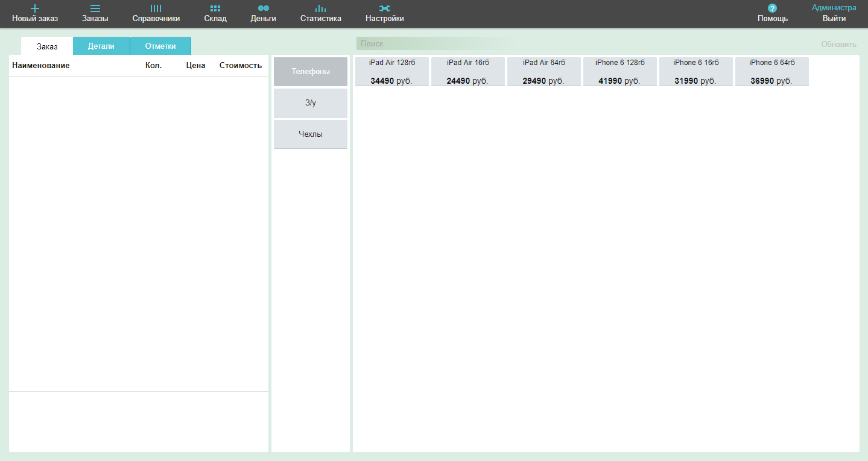Select the З/у category
The width and height of the screenshot is (868, 461).
coord(311,103)
